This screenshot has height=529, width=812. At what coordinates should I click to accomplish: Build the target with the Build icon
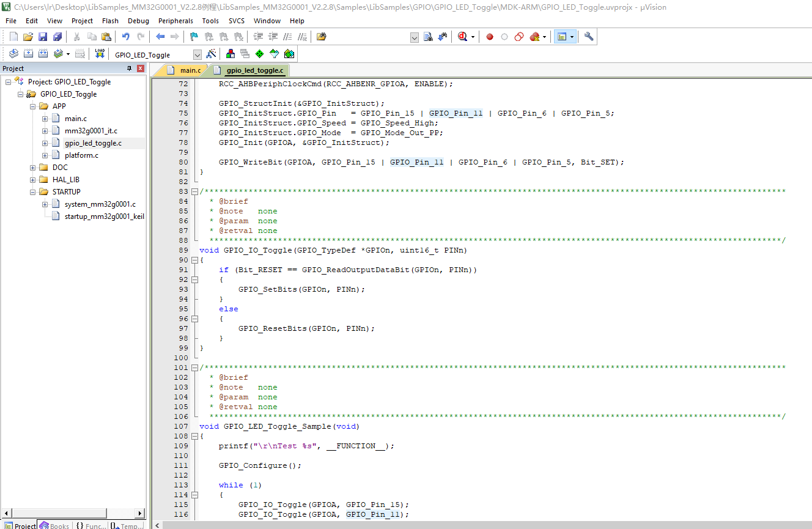coord(28,54)
